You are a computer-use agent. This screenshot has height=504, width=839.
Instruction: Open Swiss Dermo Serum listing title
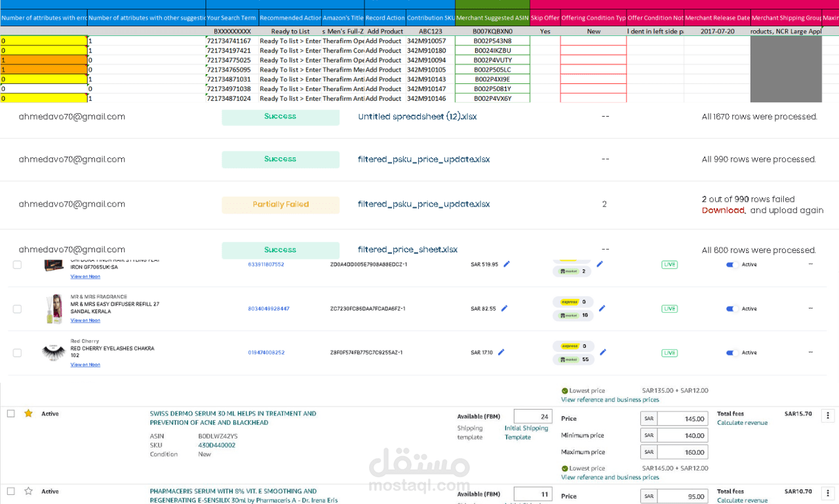(x=233, y=418)
